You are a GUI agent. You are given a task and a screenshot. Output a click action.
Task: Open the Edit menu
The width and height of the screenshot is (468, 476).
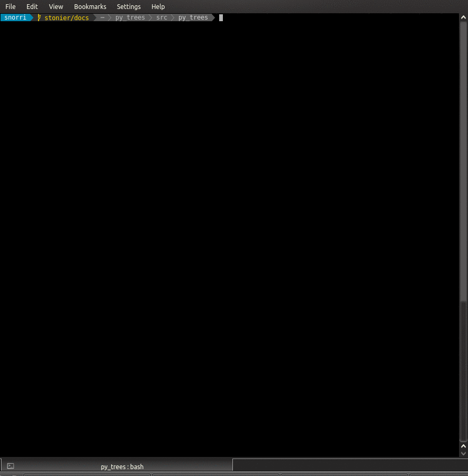[x=32, y=6]
